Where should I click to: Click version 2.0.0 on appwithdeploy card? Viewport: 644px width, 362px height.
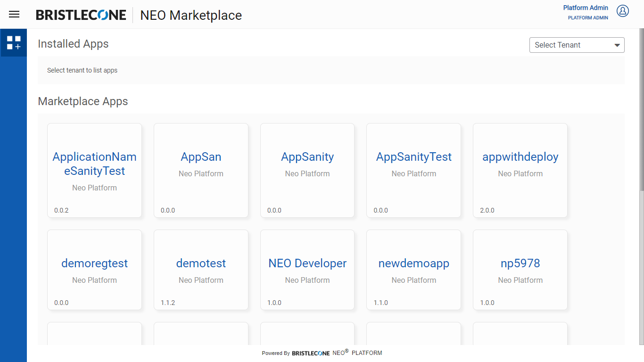(487, 210)
